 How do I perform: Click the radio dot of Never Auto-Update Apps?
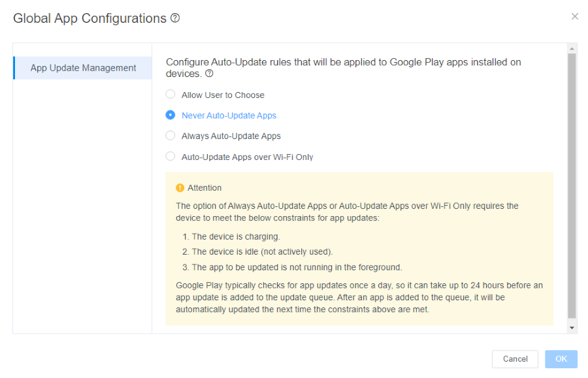171,115
